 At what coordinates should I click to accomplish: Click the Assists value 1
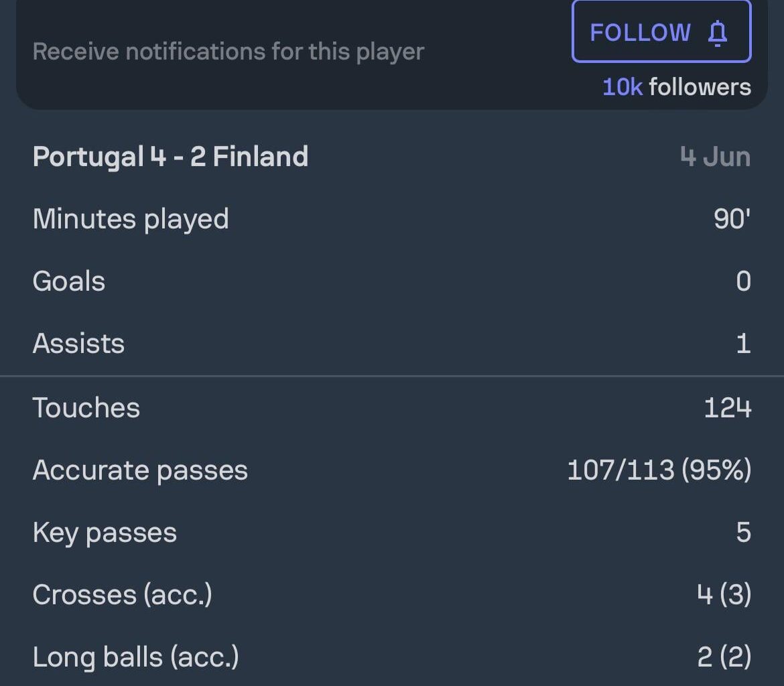(x=743, y=343)
